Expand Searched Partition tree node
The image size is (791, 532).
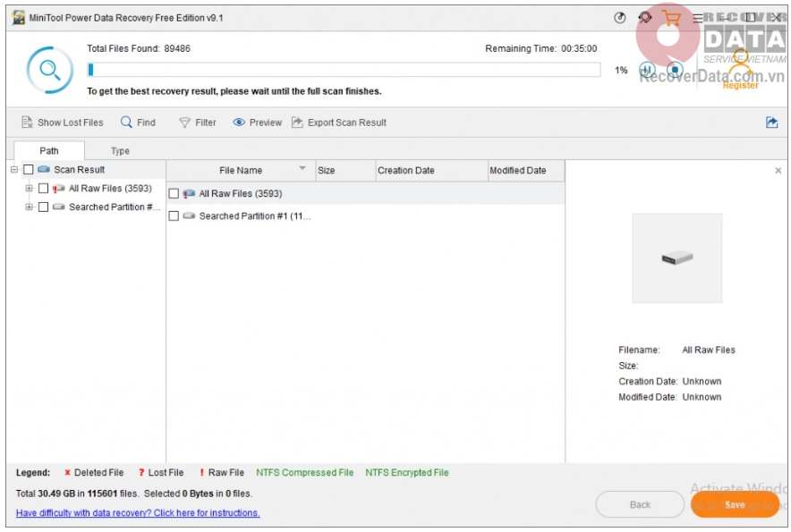(30, 207)
